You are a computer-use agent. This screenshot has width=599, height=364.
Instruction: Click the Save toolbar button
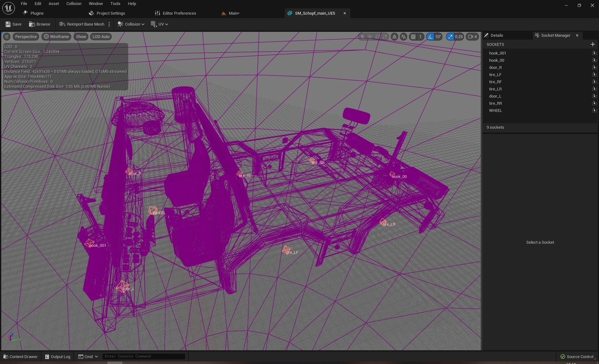click(13, 24)
